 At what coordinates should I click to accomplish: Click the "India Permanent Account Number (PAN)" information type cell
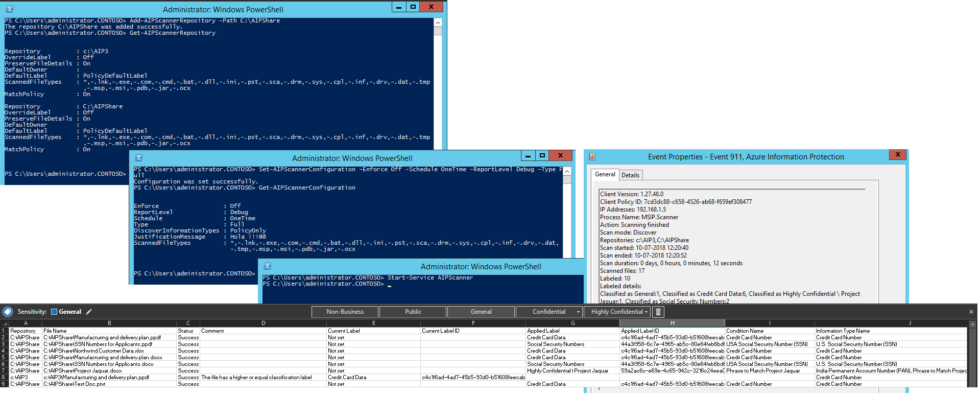point(891,370)
